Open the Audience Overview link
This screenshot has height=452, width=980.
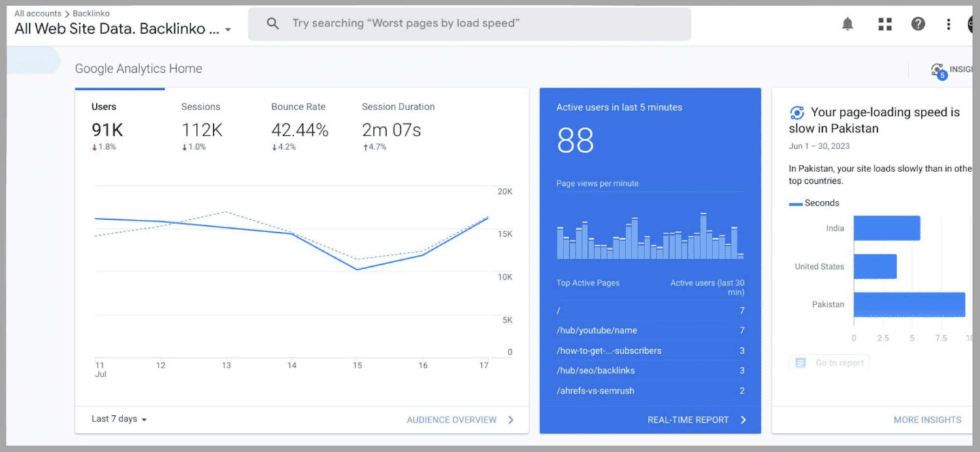coord(453,419)
